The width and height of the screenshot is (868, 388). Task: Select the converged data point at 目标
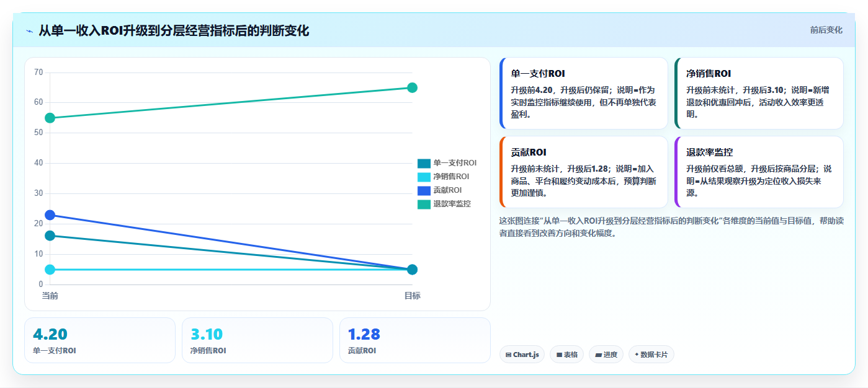[x=413, y=270]
